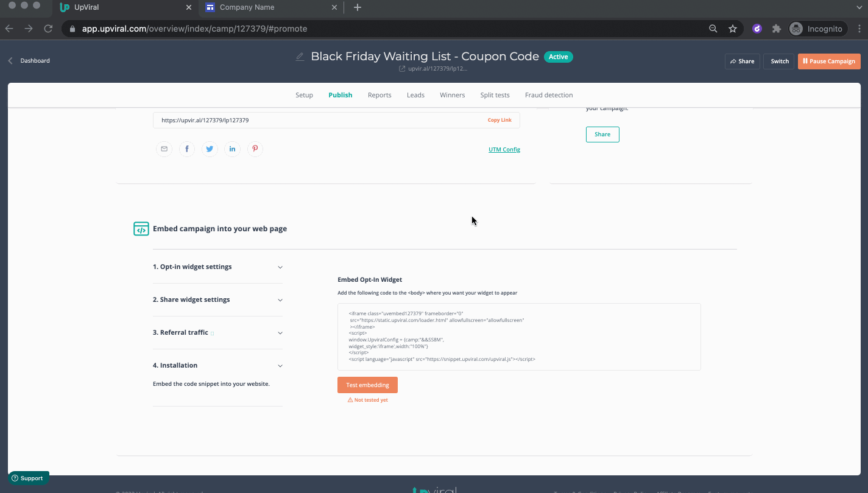
Task: Open browser zoom magnifier icon
Action: point(713,29)
